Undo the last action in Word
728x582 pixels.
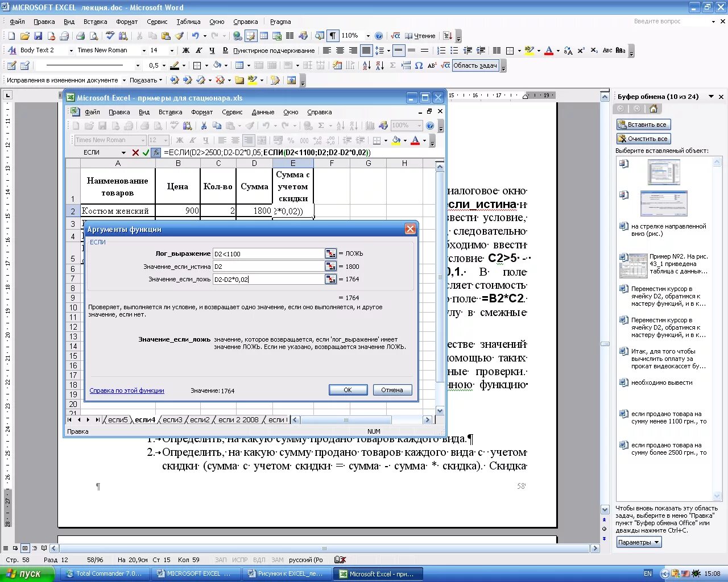point(195,36)
